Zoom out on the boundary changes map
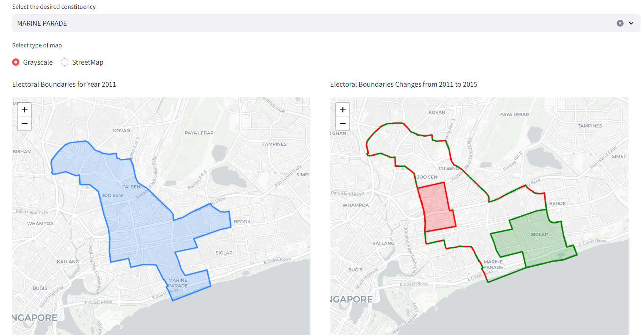 (342, 123)
